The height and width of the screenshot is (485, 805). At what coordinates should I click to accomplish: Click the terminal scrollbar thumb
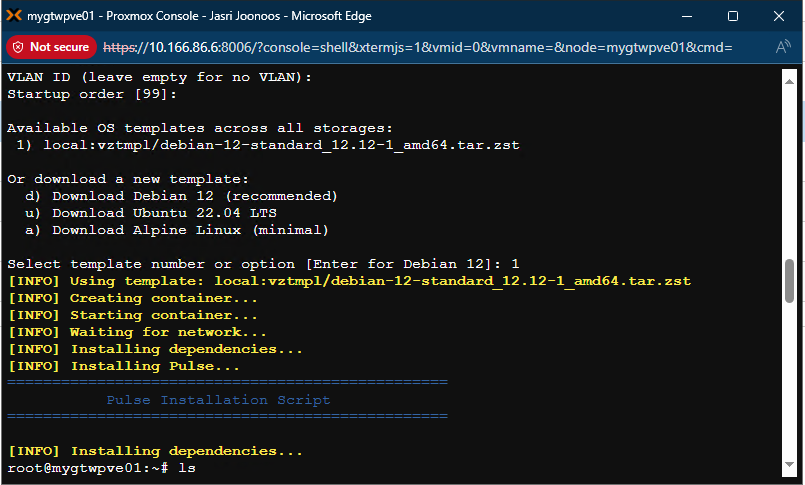point(789,282)
